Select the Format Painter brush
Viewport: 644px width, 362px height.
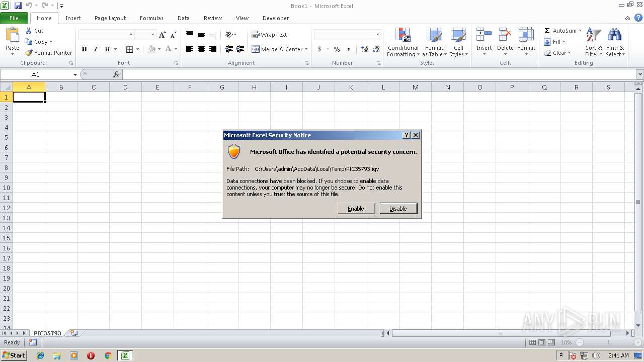click(x=29, y=53)
